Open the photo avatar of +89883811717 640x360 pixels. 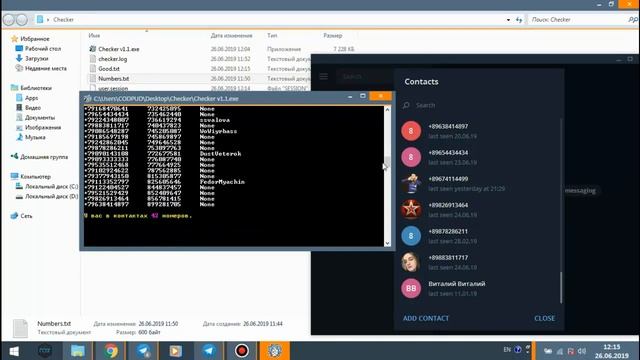pyautogui.click(x=411, y=262)
